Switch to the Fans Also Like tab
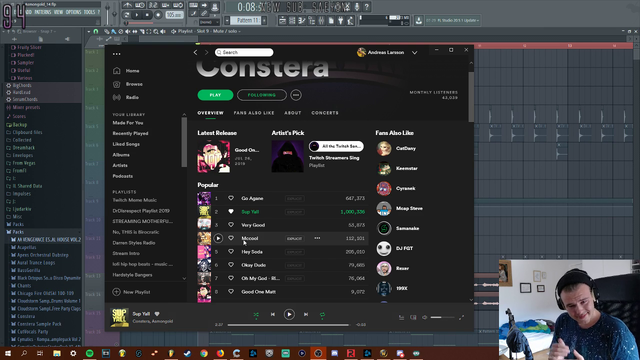 point(254,113)
